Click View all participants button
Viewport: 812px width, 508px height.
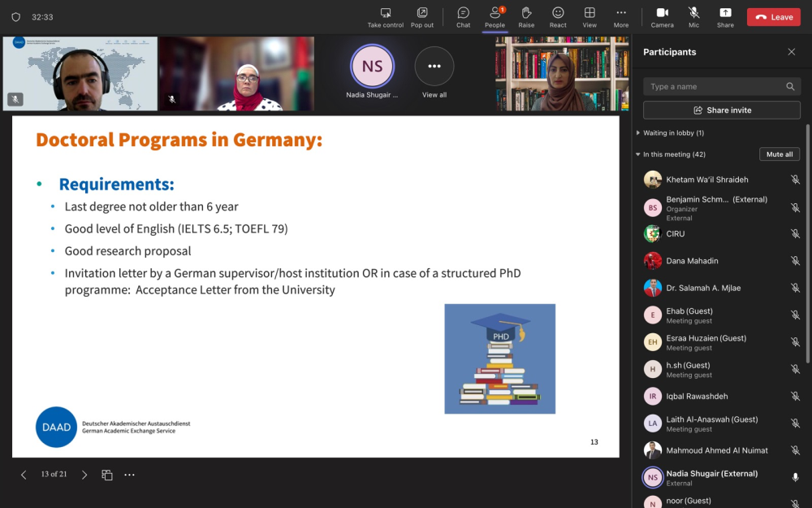(x=434, y=67)
